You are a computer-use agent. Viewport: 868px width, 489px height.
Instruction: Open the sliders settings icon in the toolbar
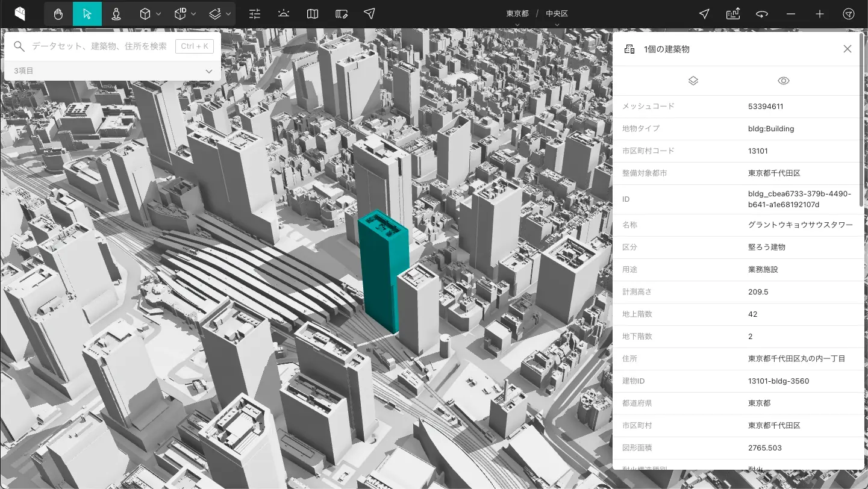click(x=255, y=14)
